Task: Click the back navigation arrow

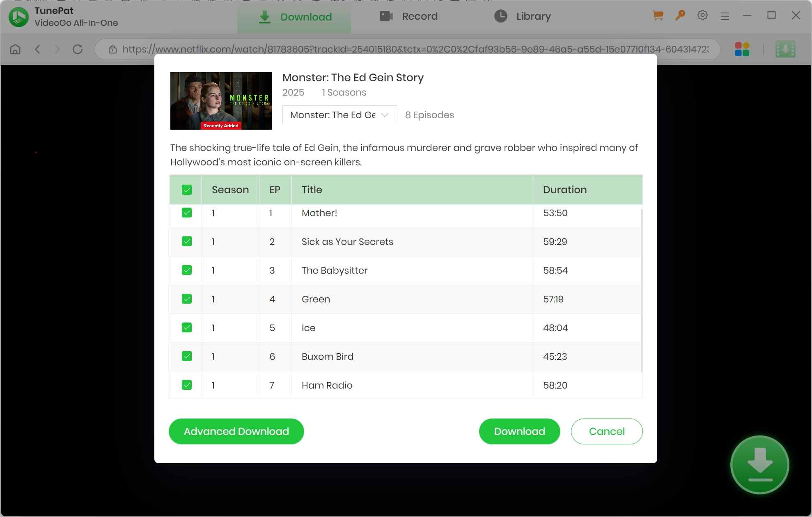Action: (x=37, y=49)
